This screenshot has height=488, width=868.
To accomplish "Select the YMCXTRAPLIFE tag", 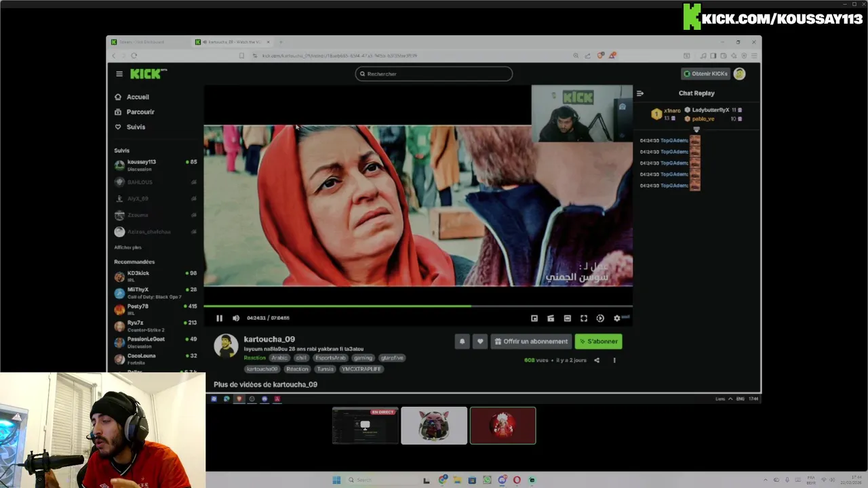I will 361,369.
